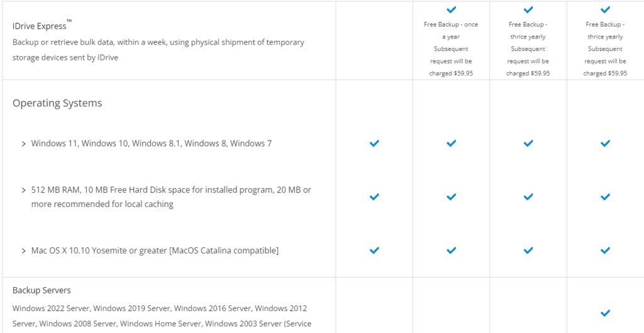Image resolution: width=644 pixels, height=333 pixels.
Task: Click first plan's checkmark in Mac OS X row
Action: (374, 251)
